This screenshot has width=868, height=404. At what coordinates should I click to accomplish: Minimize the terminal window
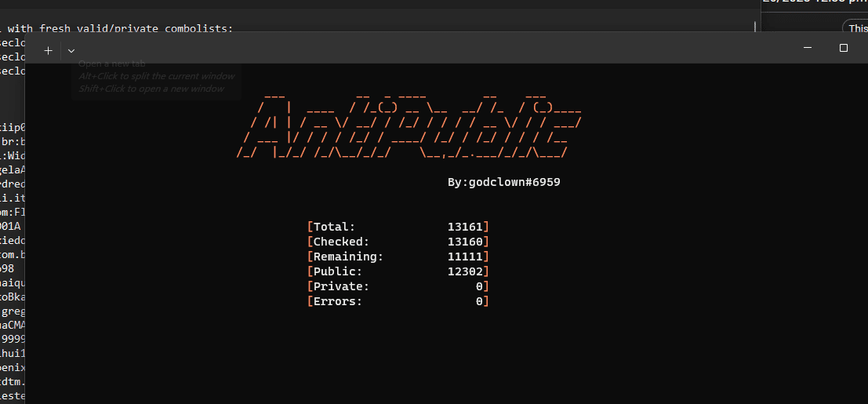point(807,48)
